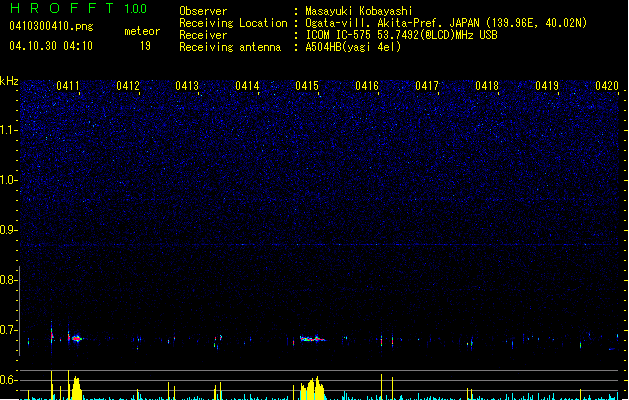629x400 pixels.
Task: Click the kHz axis unit label
Action: click(x=9, y=81)
